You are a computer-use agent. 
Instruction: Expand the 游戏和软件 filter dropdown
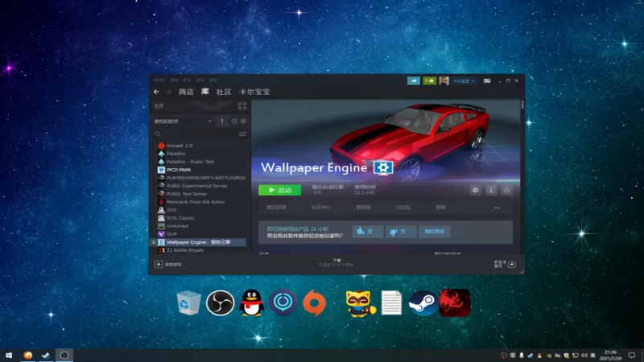(x=184, y=121)
